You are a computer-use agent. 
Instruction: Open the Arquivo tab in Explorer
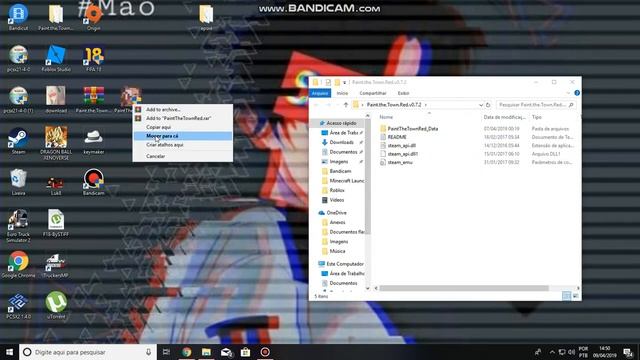[320, 93]
